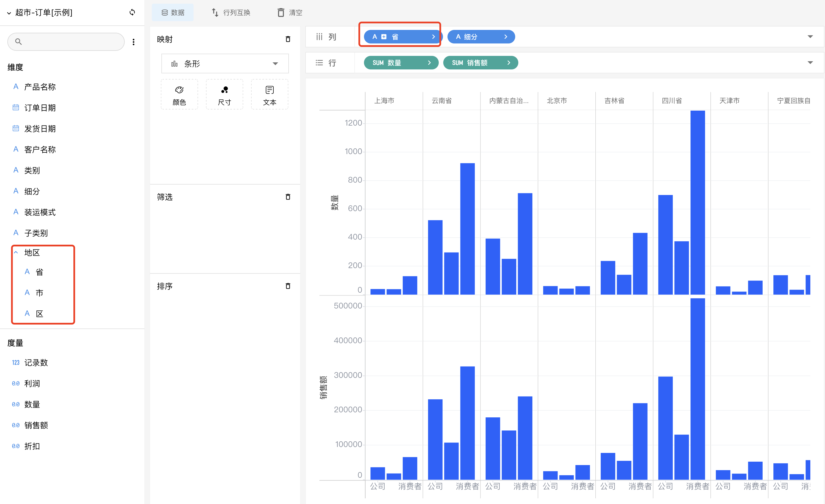Delete the 映射 section with trash icon
This screenshot has height=504, width=825.
tap(288, 39)
